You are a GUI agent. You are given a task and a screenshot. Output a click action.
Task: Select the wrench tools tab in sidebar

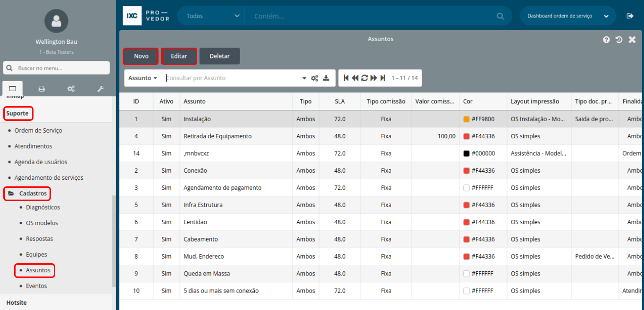pyautogui.click(x=100, y=89)
